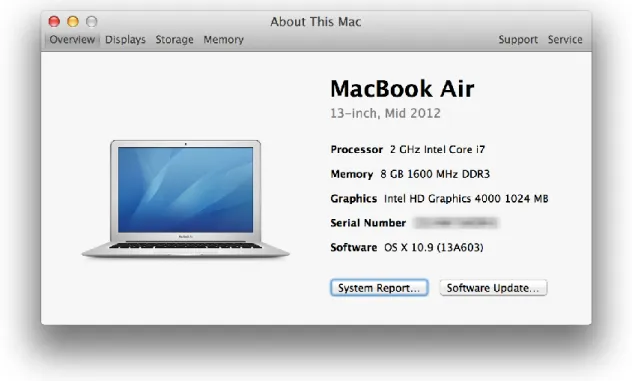The image size is (632, 381).
Task: Open the Storage tab
Action: pos(175,40)
